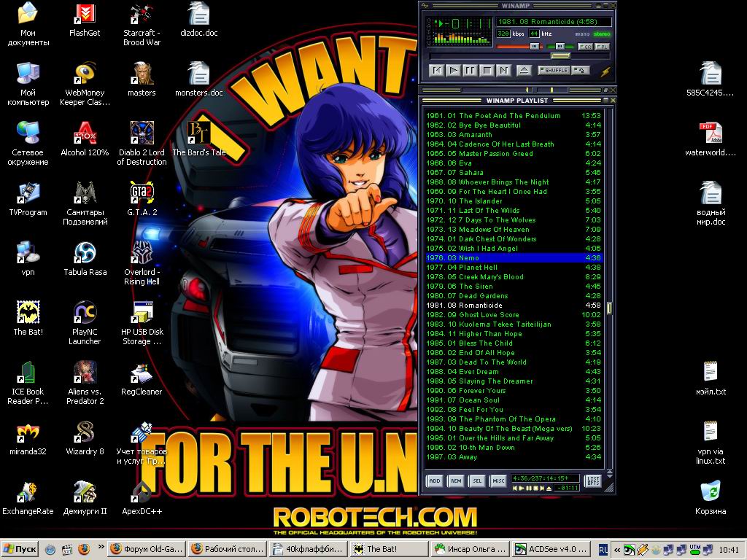Toggle Winamp Shuffle mode
Viewport: 747px width, 560px height.
pos(553,70)
